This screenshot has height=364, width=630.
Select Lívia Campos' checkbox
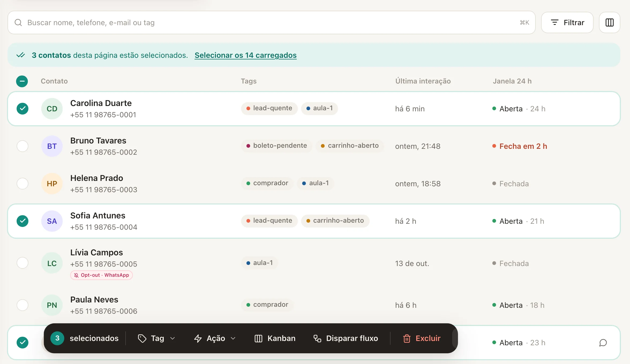pos(22,263)
